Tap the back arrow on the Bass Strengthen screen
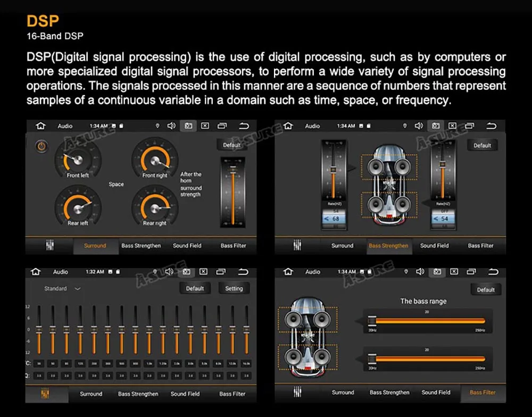532x417 pixels. [491, 126]
